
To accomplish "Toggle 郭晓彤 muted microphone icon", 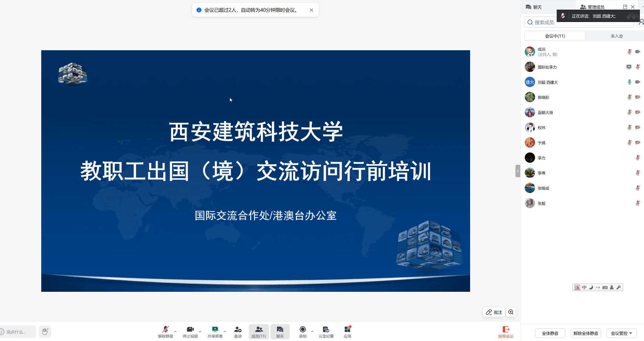I will pos(629,97).
